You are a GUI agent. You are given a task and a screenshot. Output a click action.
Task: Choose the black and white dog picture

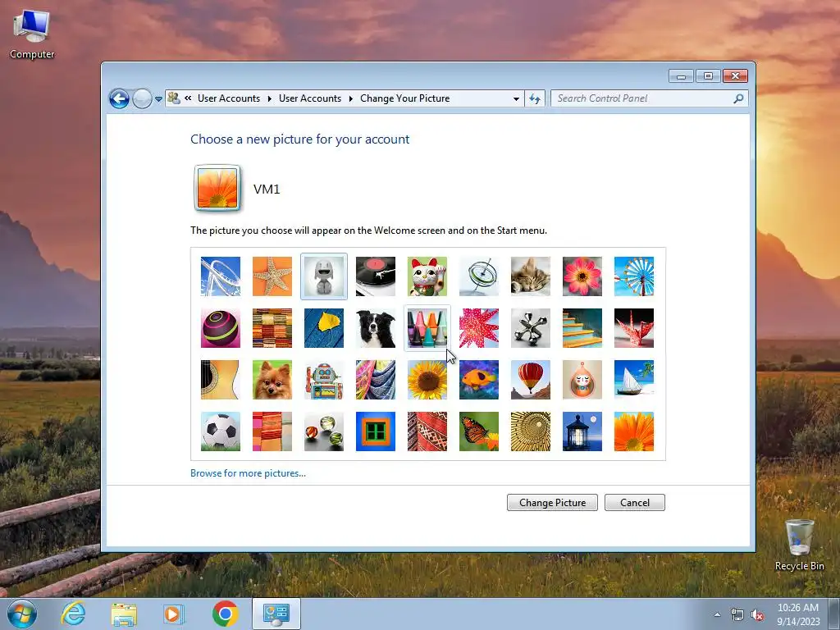376,328
